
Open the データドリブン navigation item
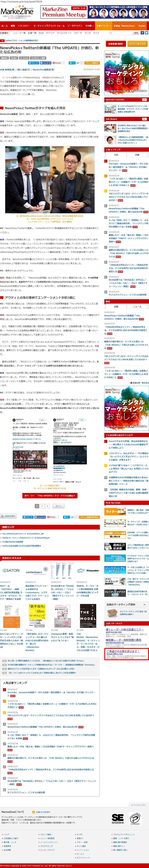coord(75,26)
